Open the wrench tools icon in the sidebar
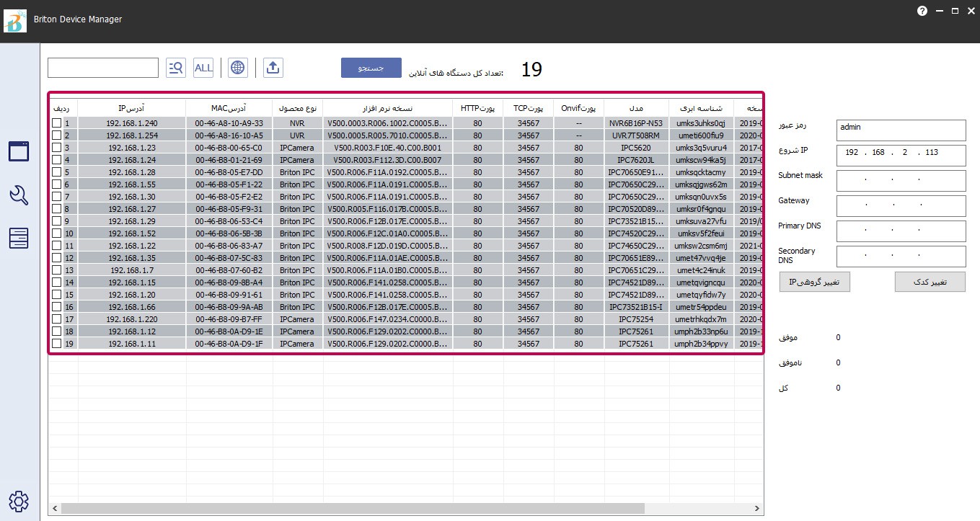Viewport: 980px width, 521px height. [19, 195]
